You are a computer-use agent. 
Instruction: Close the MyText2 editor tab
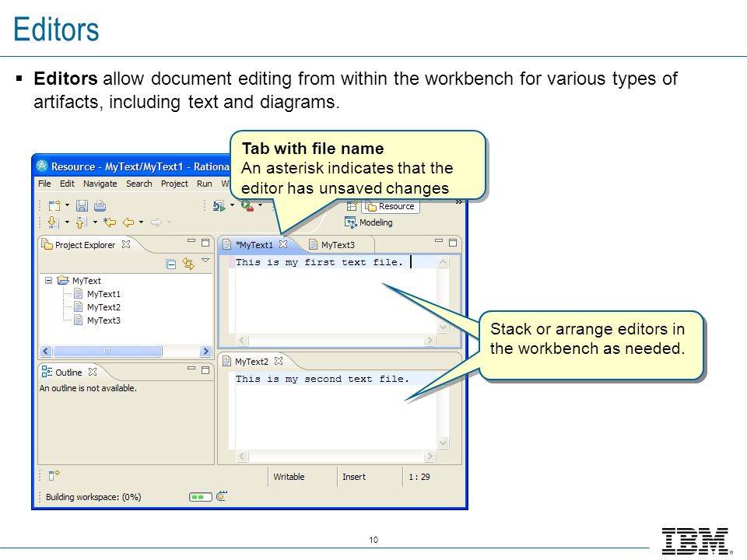click(279, 361)
